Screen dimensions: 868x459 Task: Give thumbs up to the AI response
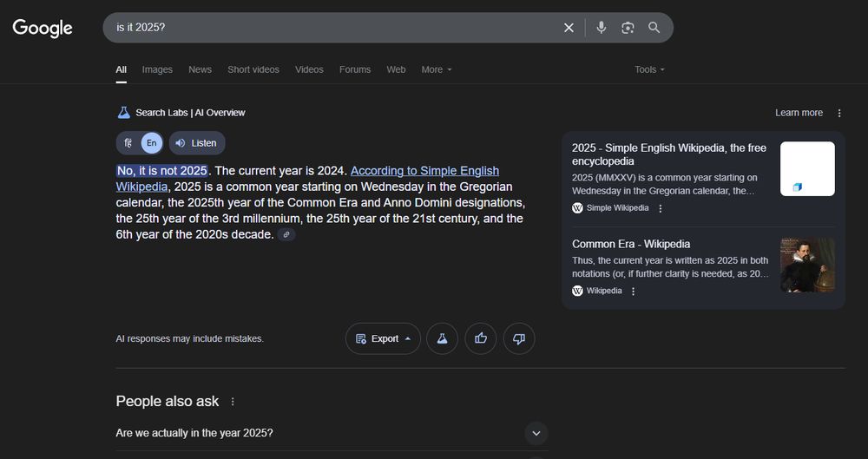pyautogui.click(x=481, y=339)
